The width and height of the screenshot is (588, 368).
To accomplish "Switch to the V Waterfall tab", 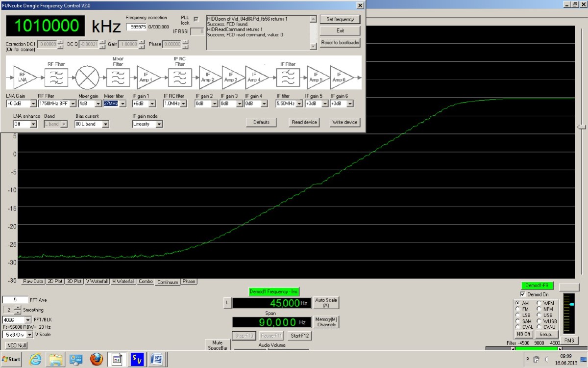I will 97,282.
